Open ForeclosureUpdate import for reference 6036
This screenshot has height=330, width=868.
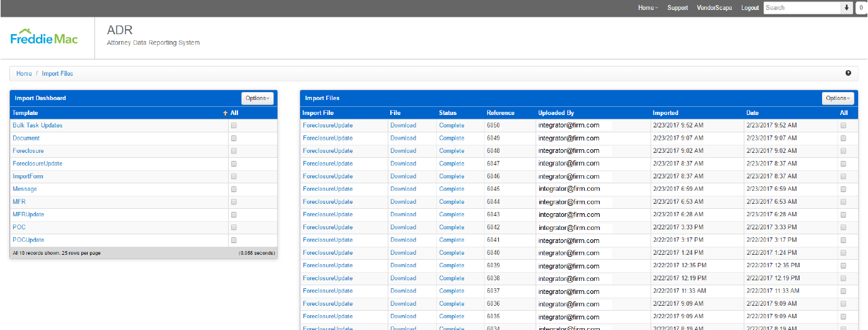327,304
